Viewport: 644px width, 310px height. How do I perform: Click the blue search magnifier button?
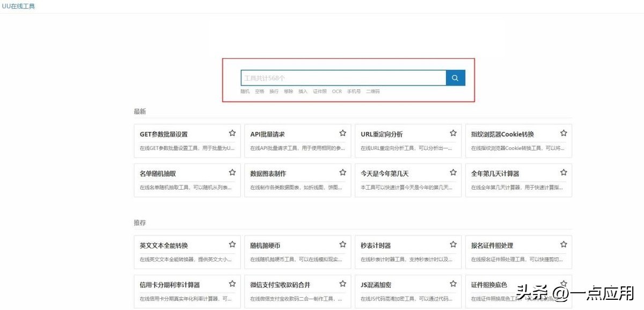pos(455,78)
